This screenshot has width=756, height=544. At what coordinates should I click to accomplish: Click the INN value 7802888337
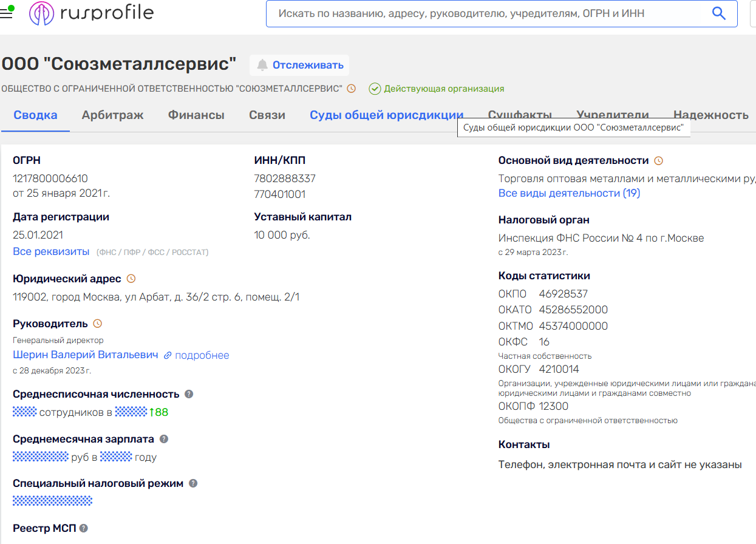coord(285,178)
